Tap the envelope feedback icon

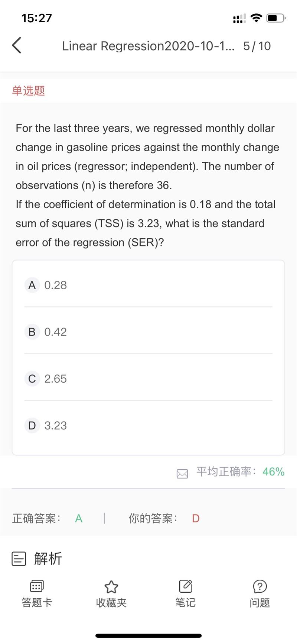pos(182,473)
